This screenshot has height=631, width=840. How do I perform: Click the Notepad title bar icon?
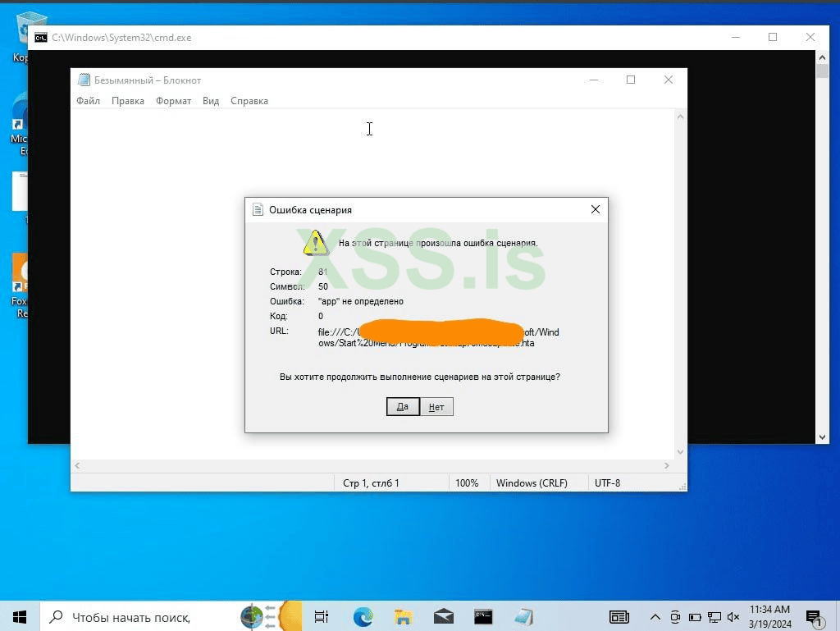click(84, 80)
